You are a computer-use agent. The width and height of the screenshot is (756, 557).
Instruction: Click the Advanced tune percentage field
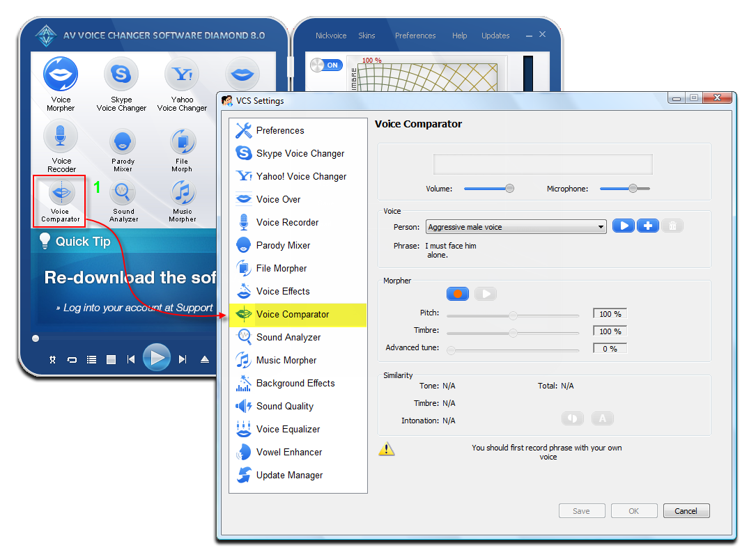[610, 348]
